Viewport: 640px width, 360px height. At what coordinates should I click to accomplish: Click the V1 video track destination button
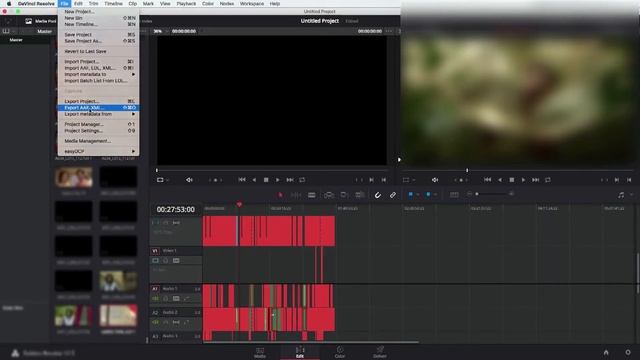(x=155, y=251)
